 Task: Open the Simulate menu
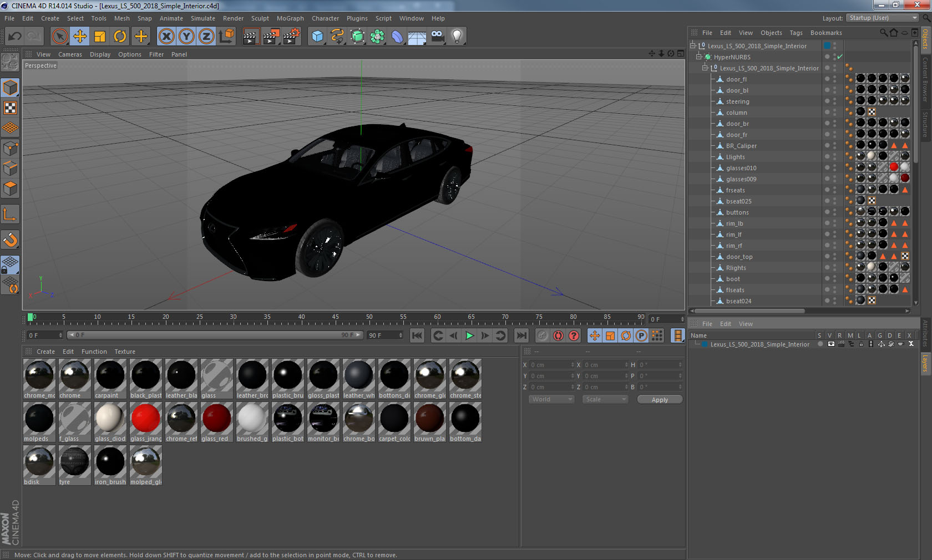202,18
